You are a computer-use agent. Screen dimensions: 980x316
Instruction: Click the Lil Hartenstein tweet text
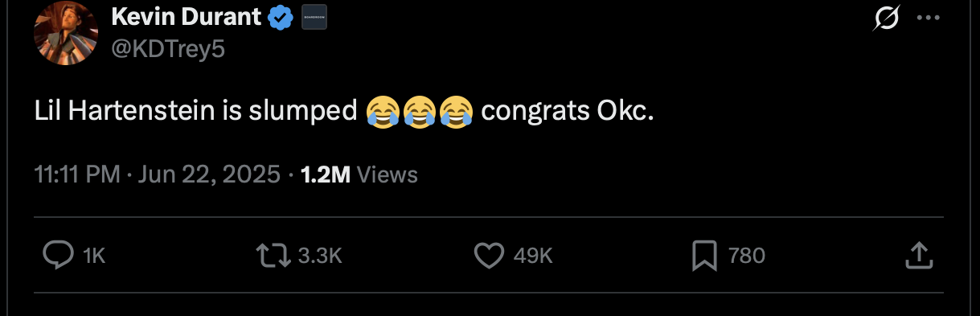pos(345,111)
